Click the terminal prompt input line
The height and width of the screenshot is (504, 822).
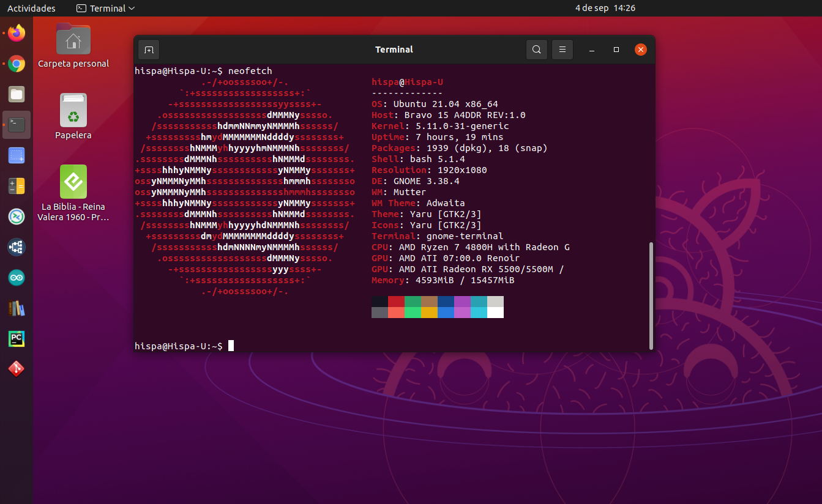367,346
